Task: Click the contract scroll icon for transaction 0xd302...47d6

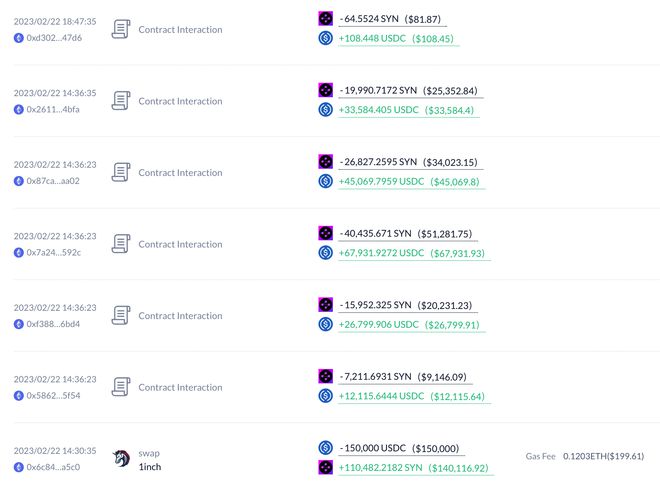Action: point(121,29)
